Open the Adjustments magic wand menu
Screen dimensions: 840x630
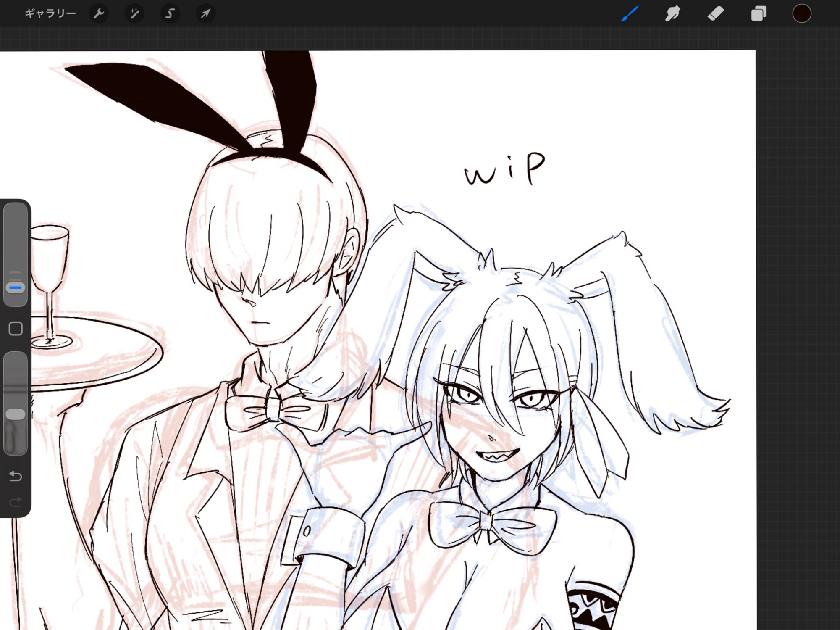[x=134, y=13]
